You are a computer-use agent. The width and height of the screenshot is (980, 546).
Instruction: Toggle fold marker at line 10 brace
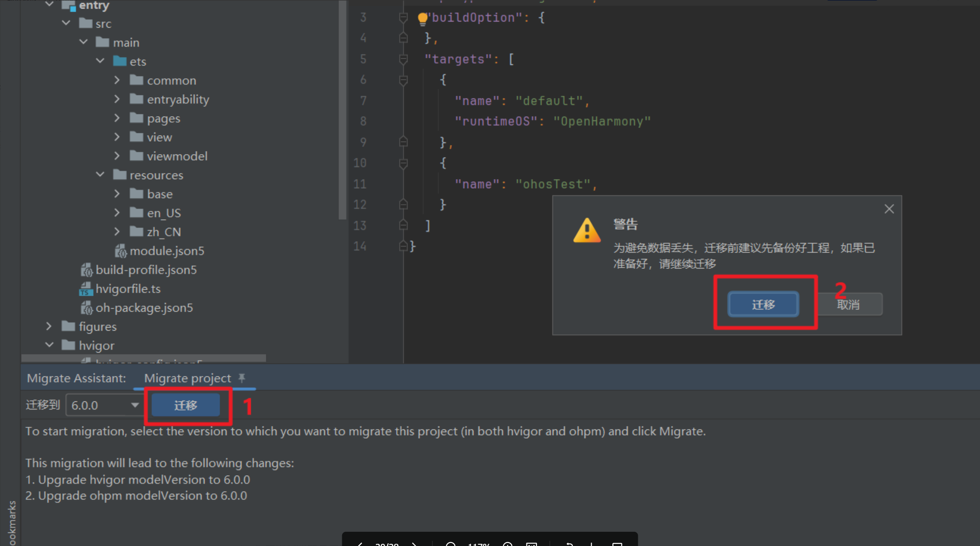[403, 163]
